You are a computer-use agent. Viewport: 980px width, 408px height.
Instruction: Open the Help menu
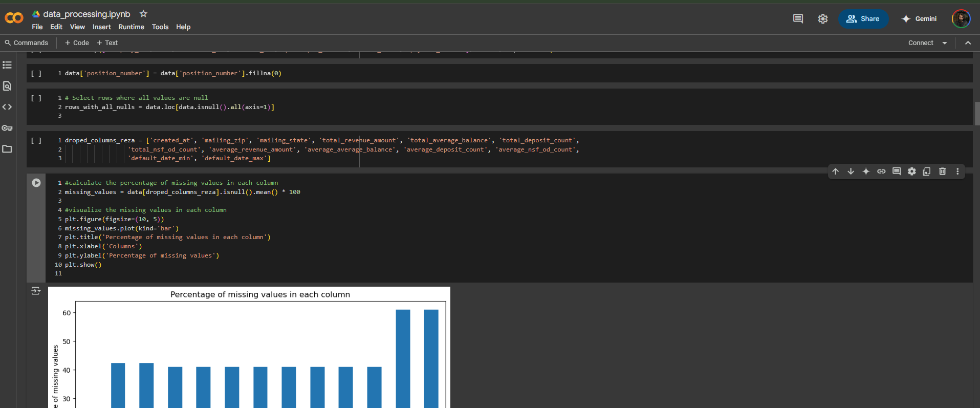[183, 27]
